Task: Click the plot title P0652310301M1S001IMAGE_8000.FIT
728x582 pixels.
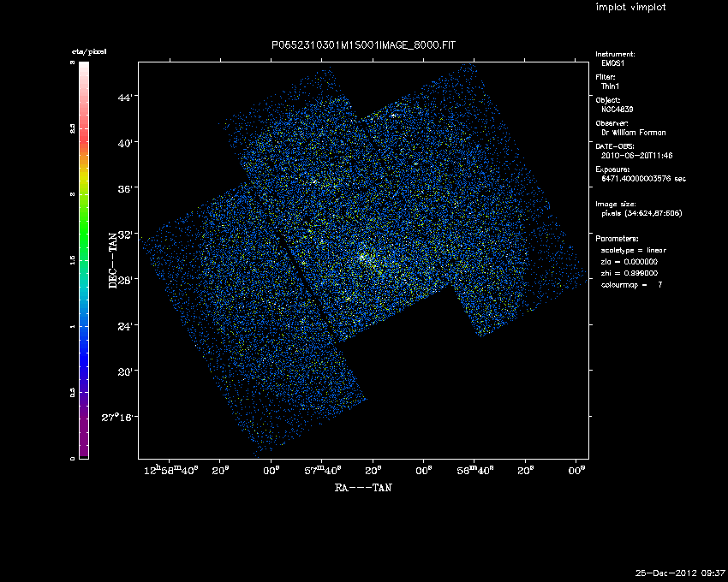Action: tap(363, 45)
